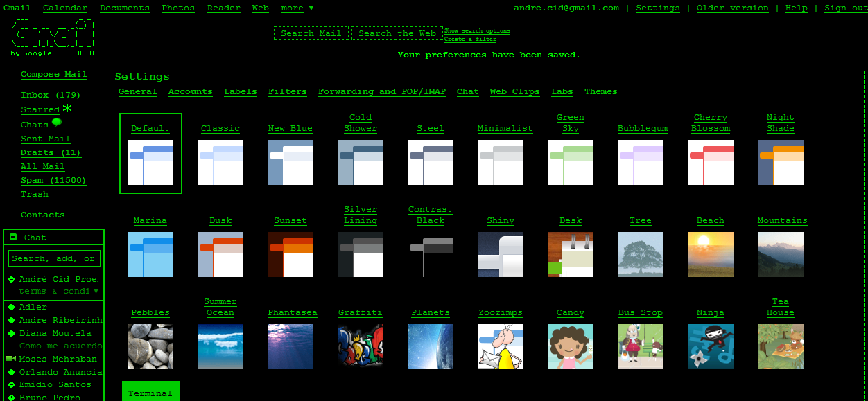
Task: Focus the mail search input field
Action: click(x=192, y=34)
